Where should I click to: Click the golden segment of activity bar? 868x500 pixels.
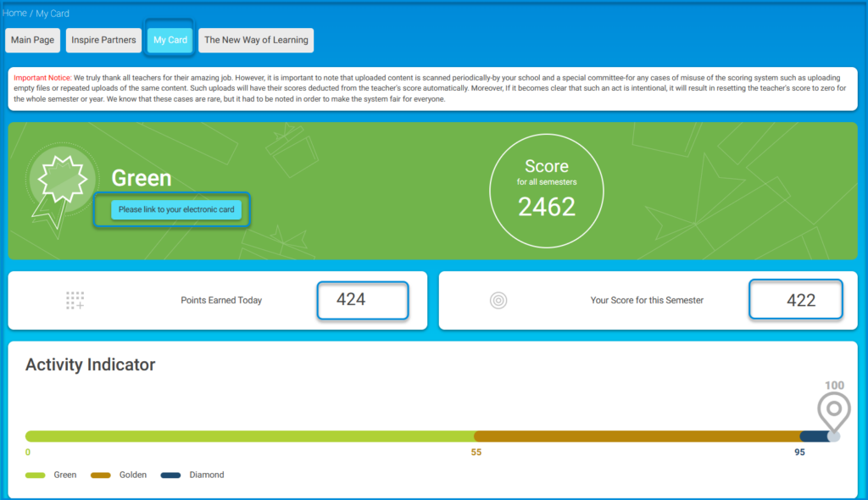[x=637, y=436]
